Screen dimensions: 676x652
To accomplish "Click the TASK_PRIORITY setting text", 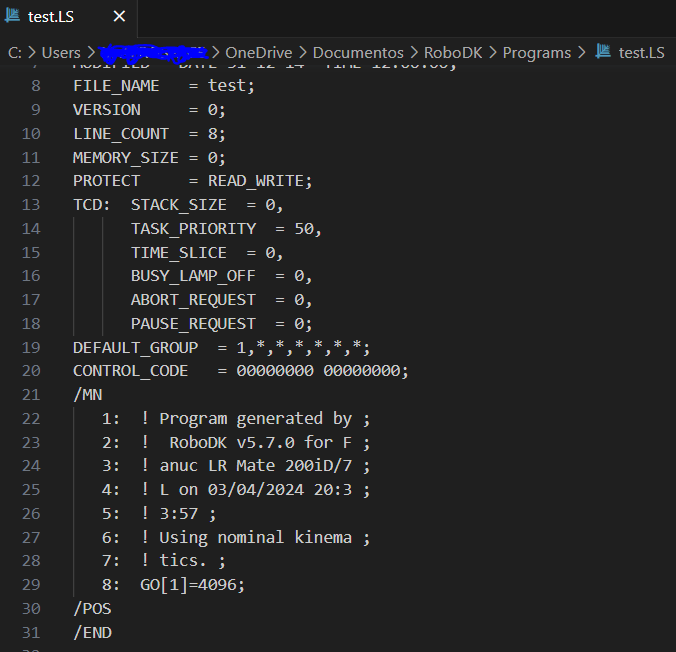I will [x=193, y=229].
